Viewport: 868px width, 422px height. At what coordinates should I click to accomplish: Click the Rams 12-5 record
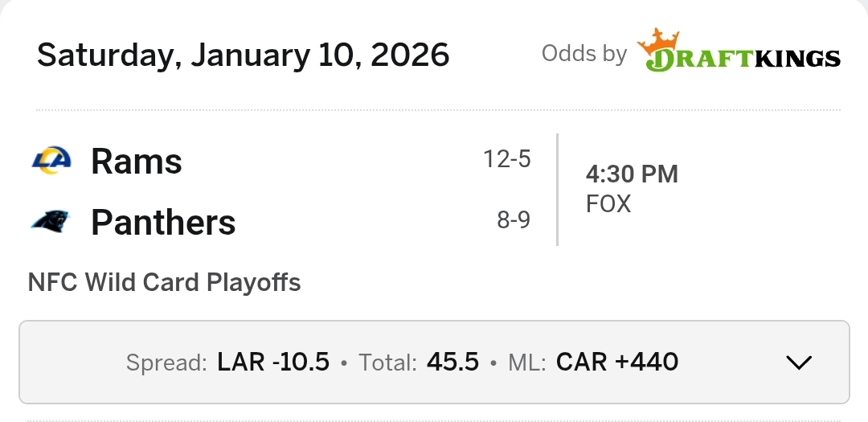[506, 159]
